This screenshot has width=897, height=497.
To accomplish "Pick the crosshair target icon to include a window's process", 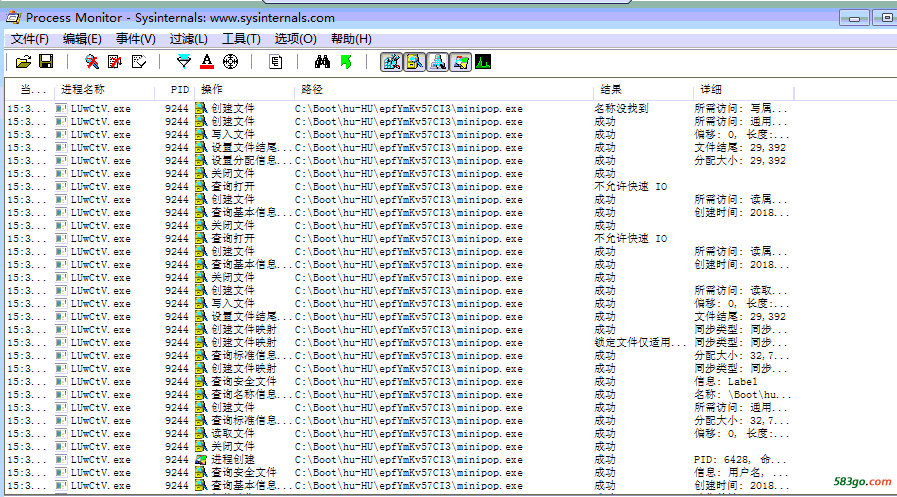I will 231,62.
